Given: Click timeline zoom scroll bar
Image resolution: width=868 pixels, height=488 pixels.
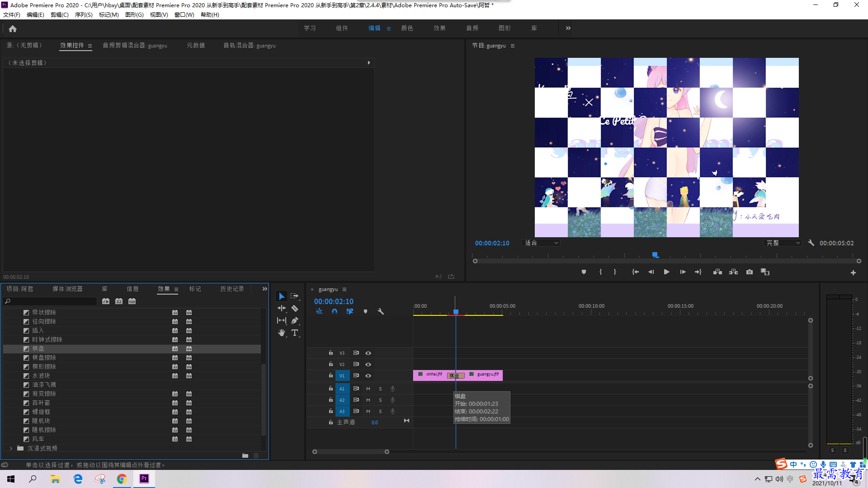Looking at the screenshot, I should pyautogui.click(x=351, y=451).
